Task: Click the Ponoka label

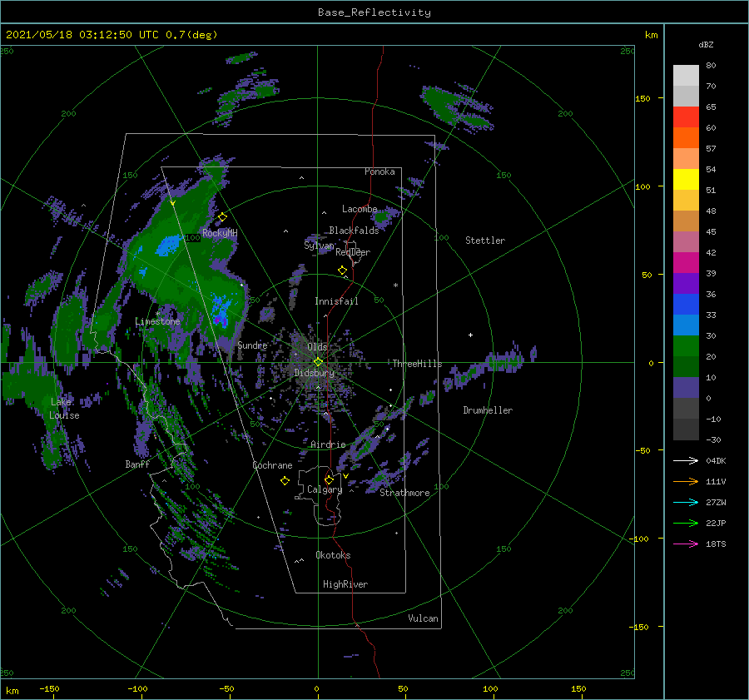Action: (x=379, y=171)
